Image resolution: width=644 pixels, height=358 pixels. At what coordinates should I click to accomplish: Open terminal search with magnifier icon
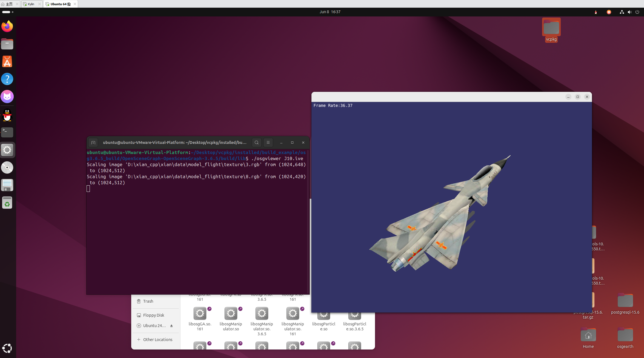pos(256,143)
